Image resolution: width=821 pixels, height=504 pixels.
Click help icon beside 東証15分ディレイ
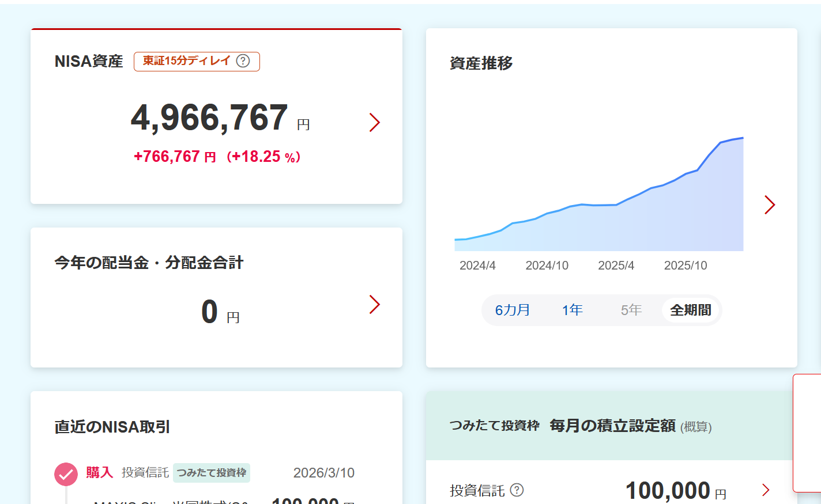[x=243, y=61]
